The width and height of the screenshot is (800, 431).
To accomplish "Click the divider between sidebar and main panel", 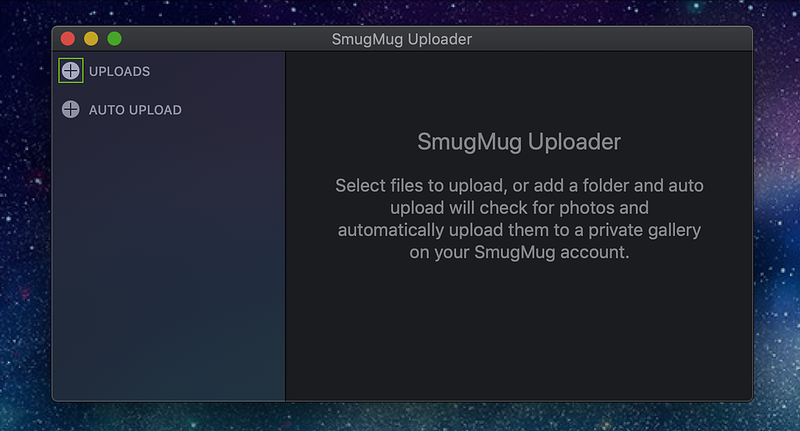I will pos(285,226).
